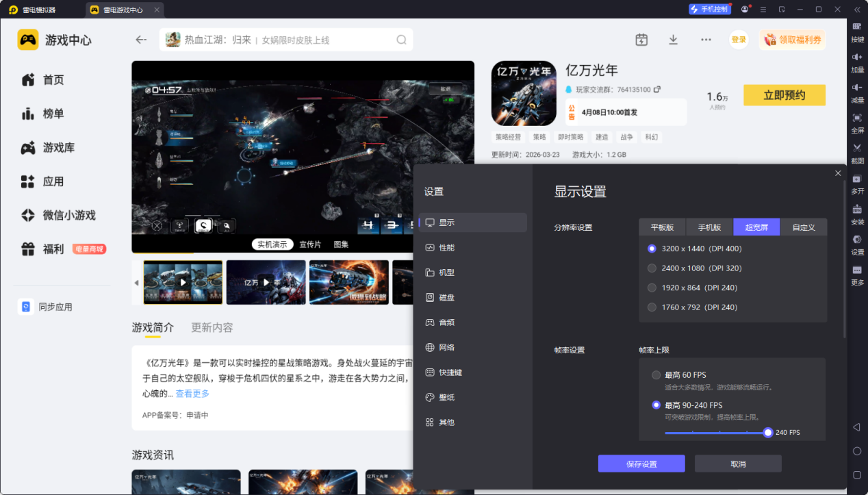
Task: Open the multi-instance (多开) tool icon
Action: point(857,179)
